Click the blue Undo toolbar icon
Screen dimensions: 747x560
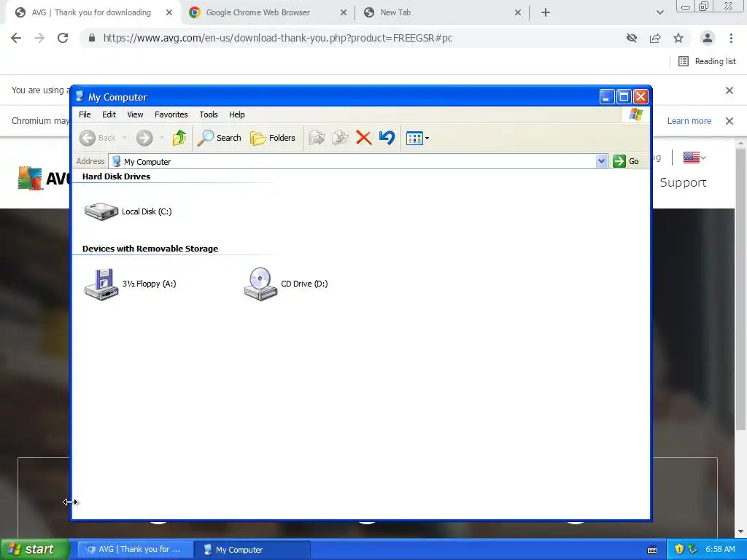(x=387, y=138)
